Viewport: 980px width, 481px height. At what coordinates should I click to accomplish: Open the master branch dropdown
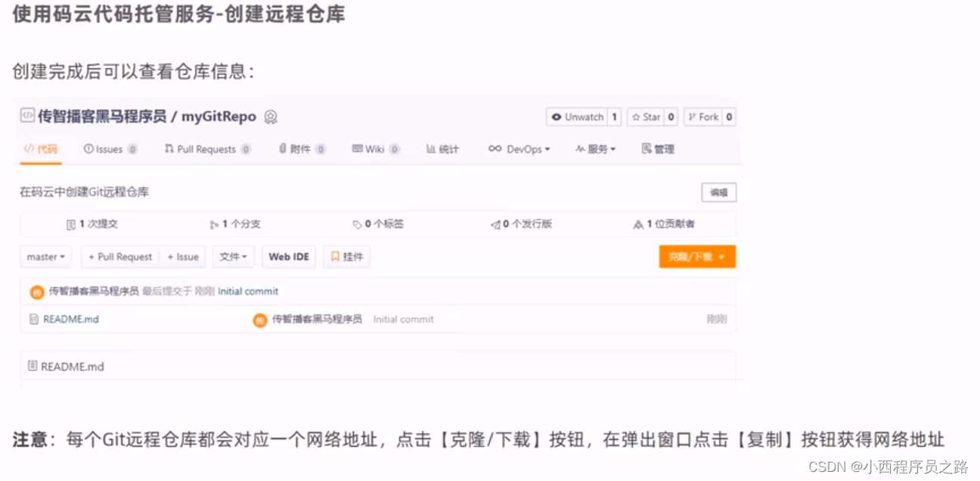point(46,257)
